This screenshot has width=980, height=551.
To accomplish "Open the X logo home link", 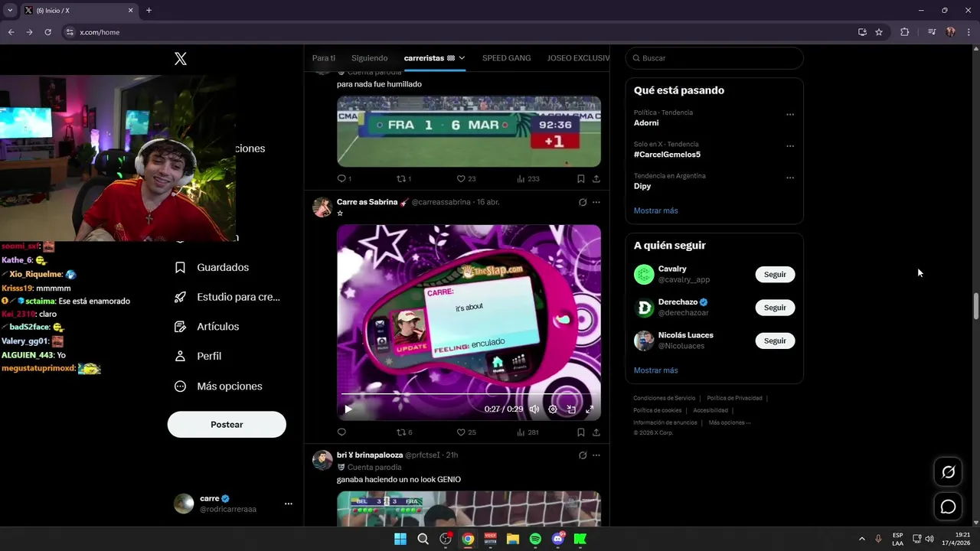I will pos(181,59).
